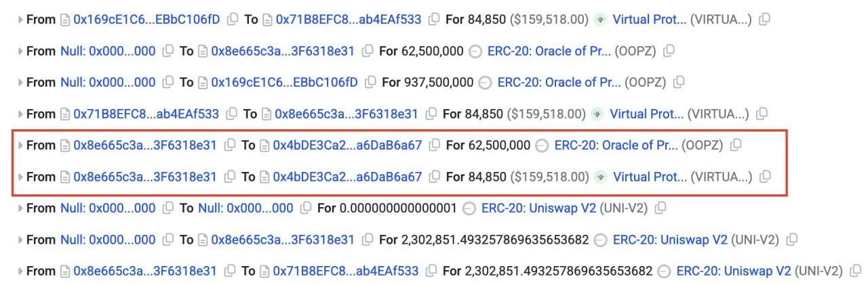Click the Virtual Protocol token logo in fourth row
This screenshot has width=868, height=285.
597,114
